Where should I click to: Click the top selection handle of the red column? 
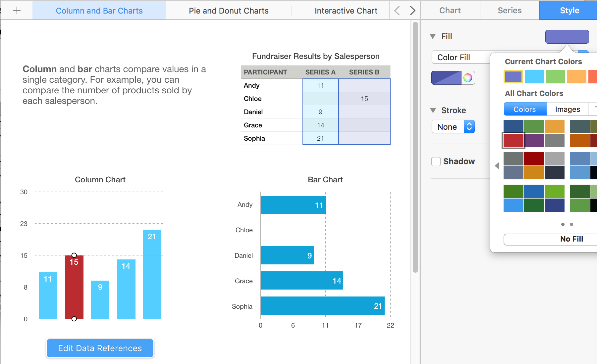(x=74, y=255)
